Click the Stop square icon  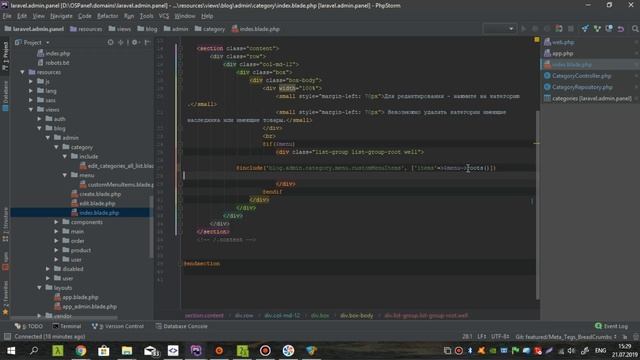[x=571, y=29]
